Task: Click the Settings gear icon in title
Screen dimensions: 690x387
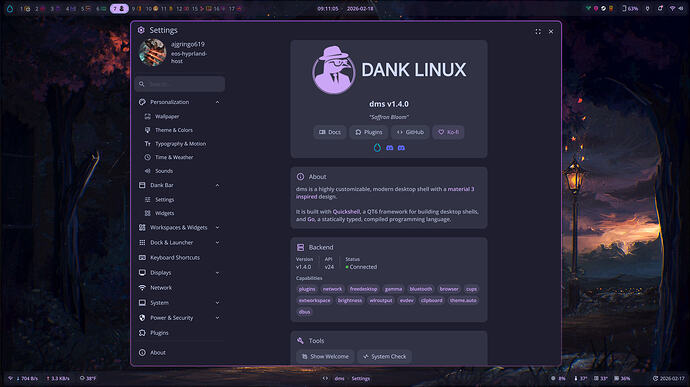Action: coord(141,30)
